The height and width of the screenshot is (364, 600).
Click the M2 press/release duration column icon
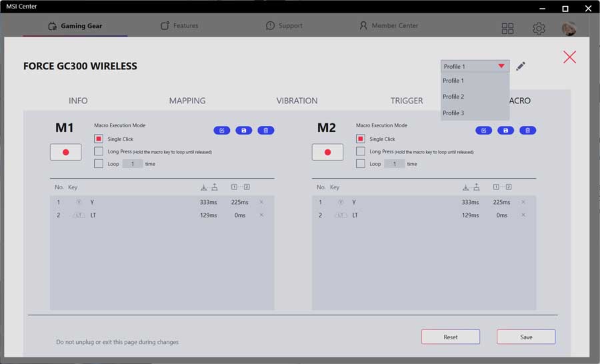pos(471,187)
